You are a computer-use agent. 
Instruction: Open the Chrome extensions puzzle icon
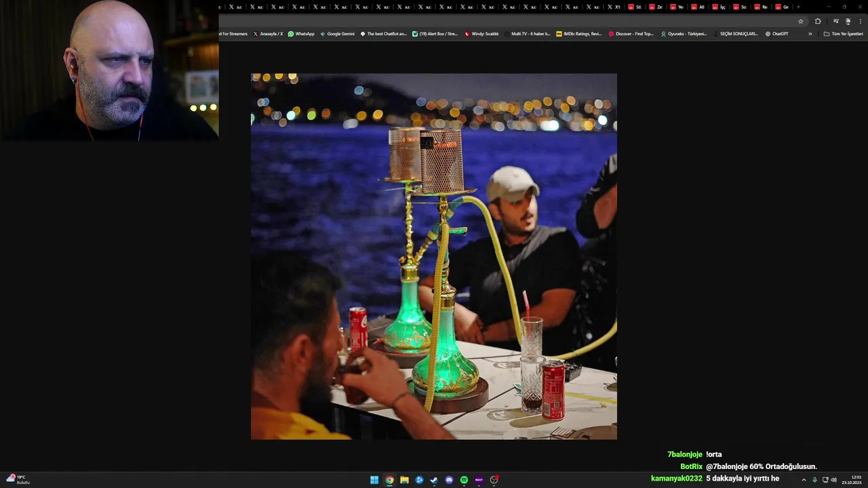(818, 21)
